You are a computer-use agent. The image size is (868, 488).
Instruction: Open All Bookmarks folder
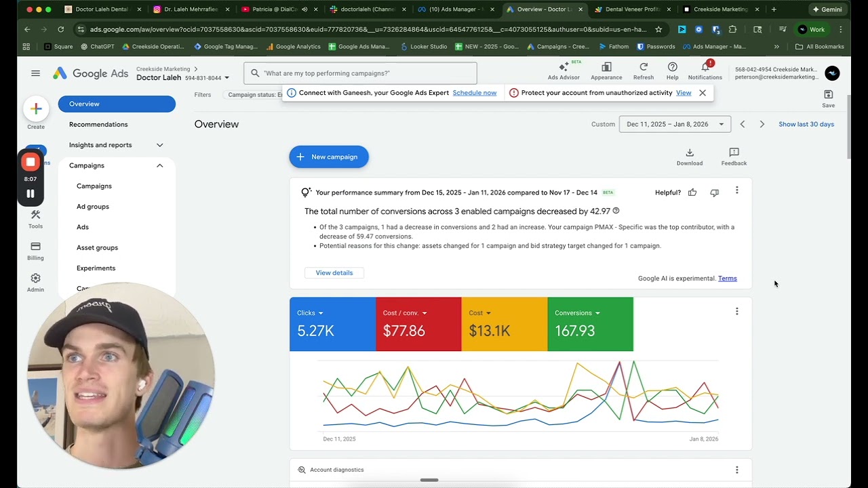click(x=819, y=47)
